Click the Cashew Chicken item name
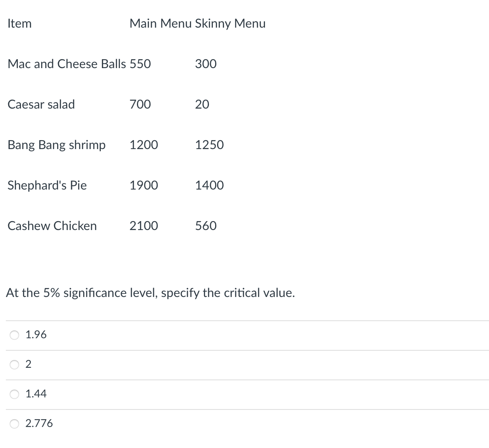The height and width of the screenshot is (448, 489). tap(52, 226)
